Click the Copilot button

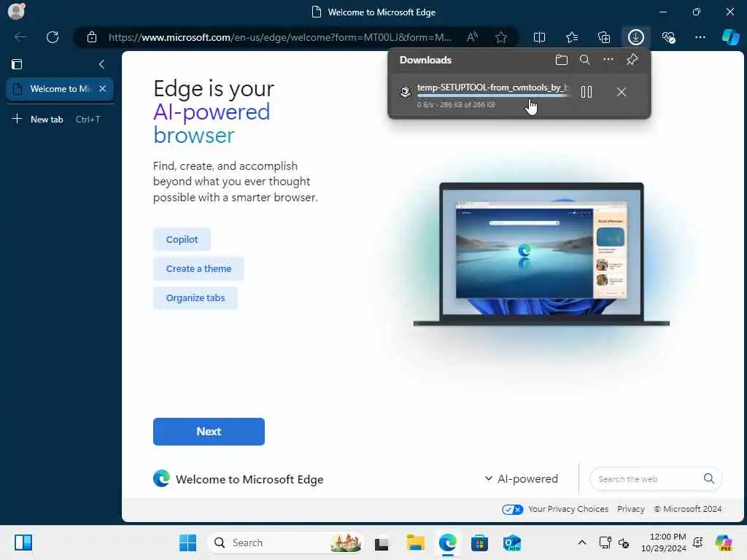(182, 239)
